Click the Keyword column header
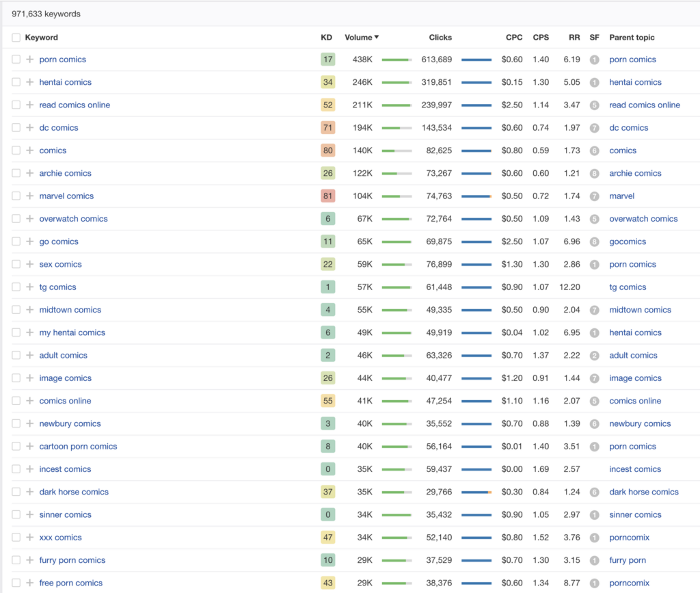The height and width of the screenshot is (593, 700). click(x=41, y=38)
